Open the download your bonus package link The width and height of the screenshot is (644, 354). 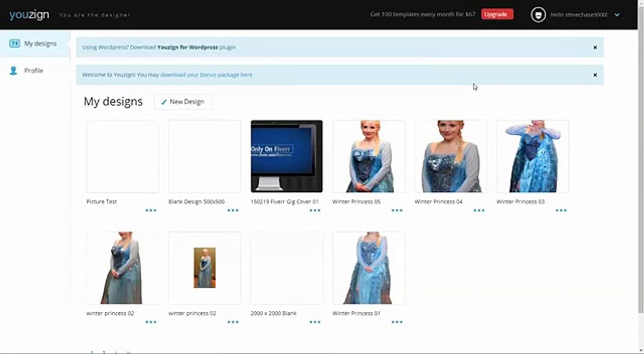[206, 75]
